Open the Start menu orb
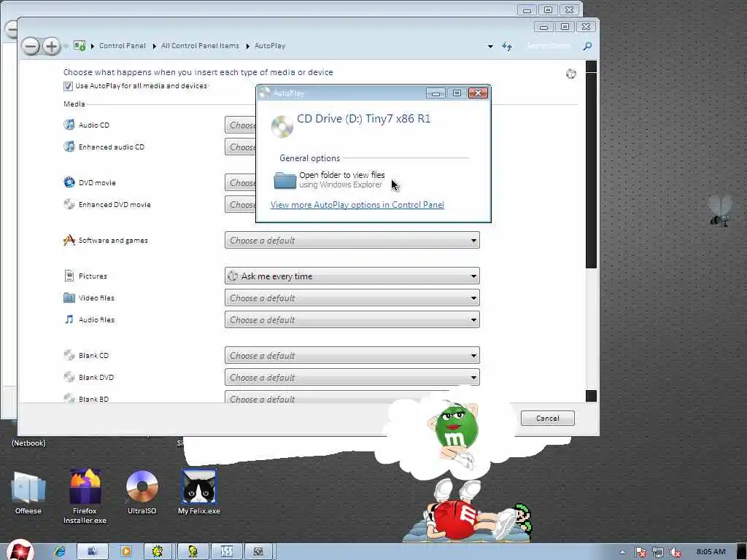The image size is (747, 560). coord(20,551)
